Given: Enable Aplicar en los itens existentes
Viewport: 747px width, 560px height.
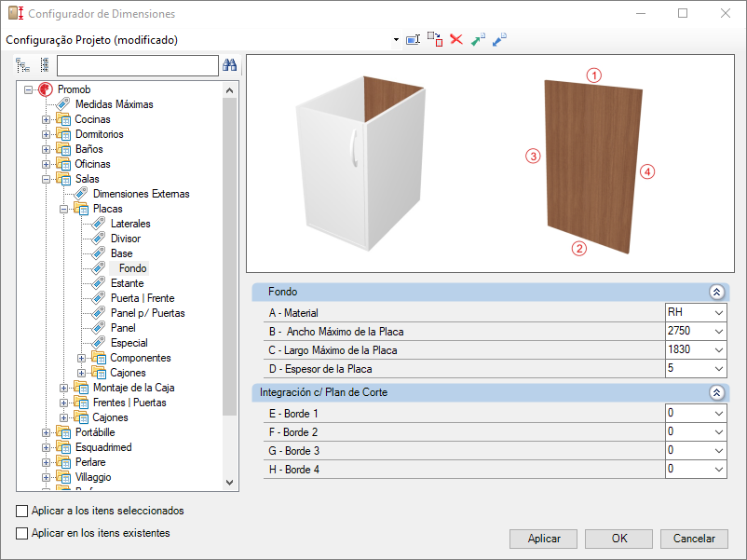Looking at the screenshot, I should click(22, 533).
